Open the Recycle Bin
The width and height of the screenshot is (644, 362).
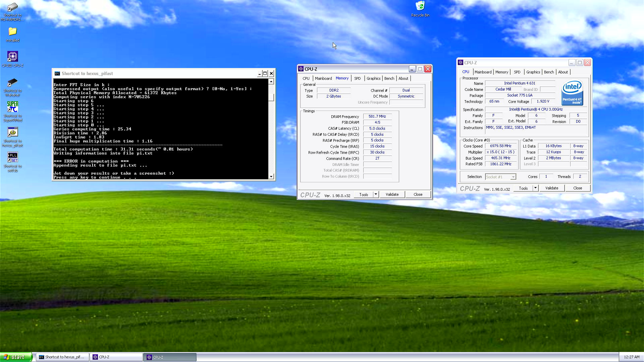tap(420, 9)
